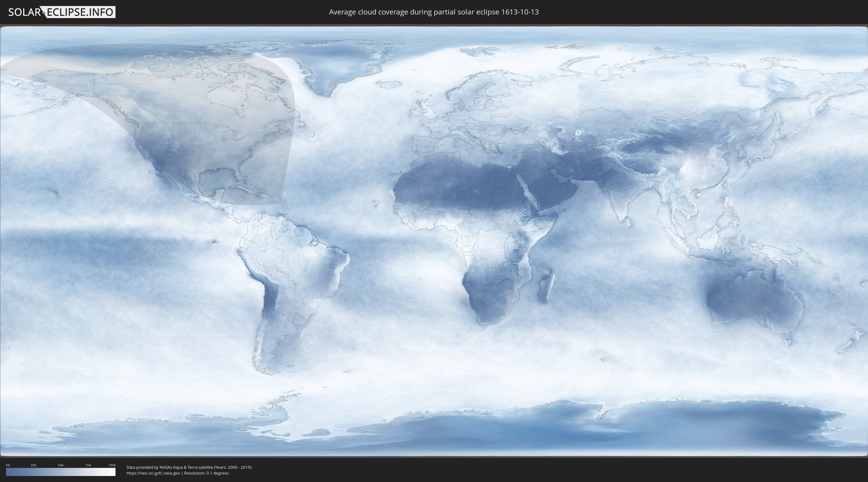The width and height of the screenshot is (868, 482).
Task: Click the 100% legend label
Action: 112,465
